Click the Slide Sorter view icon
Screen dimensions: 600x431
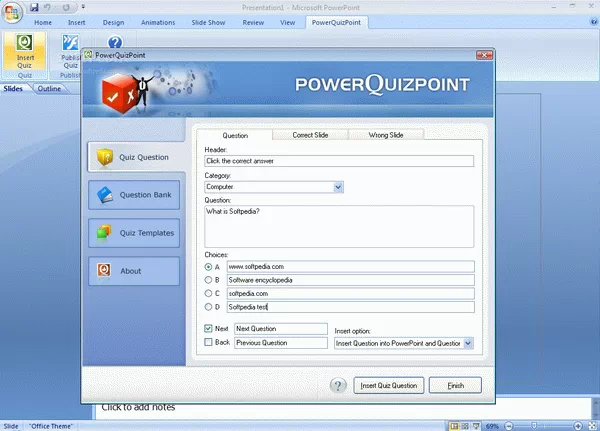coord(465,426)
